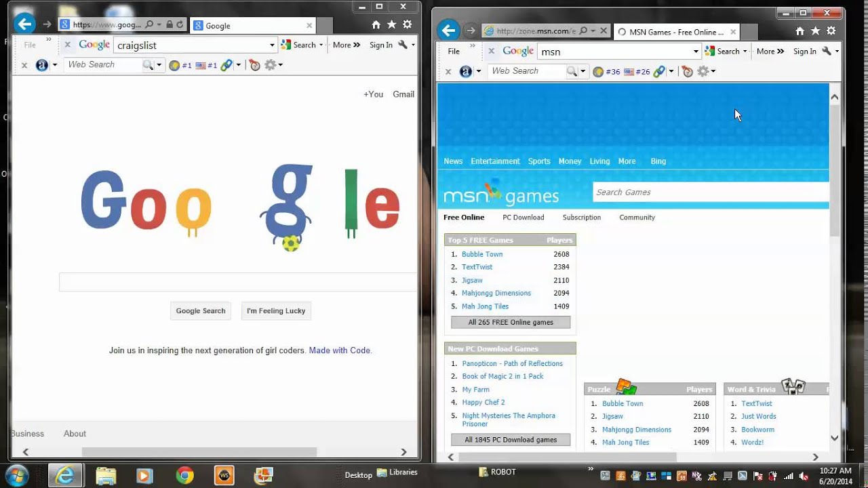The image size is (868, 488).
Task: Click Alexa logo icon in MSN window
Action: 465,71
